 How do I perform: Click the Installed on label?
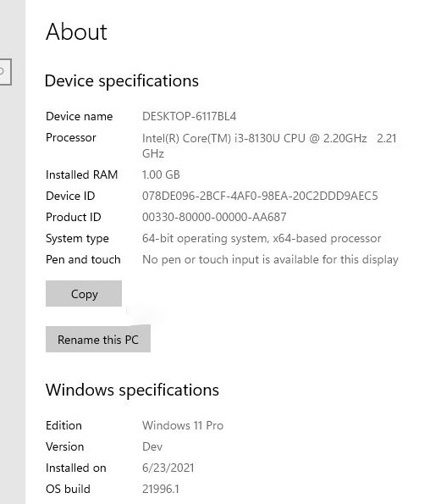click(x=76, y=468)
